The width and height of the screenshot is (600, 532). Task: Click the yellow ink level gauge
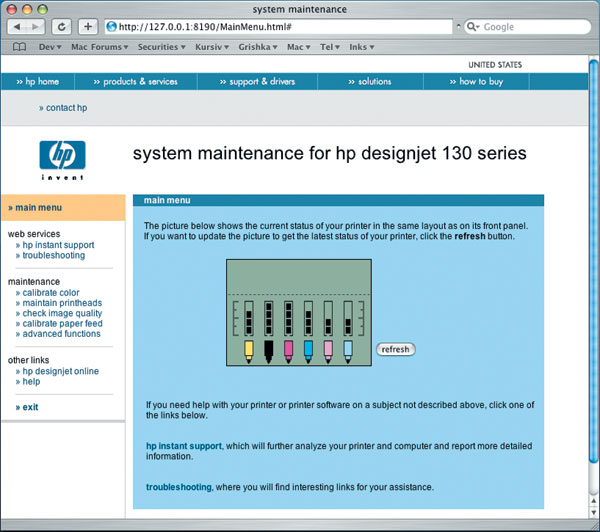(249, 318)
